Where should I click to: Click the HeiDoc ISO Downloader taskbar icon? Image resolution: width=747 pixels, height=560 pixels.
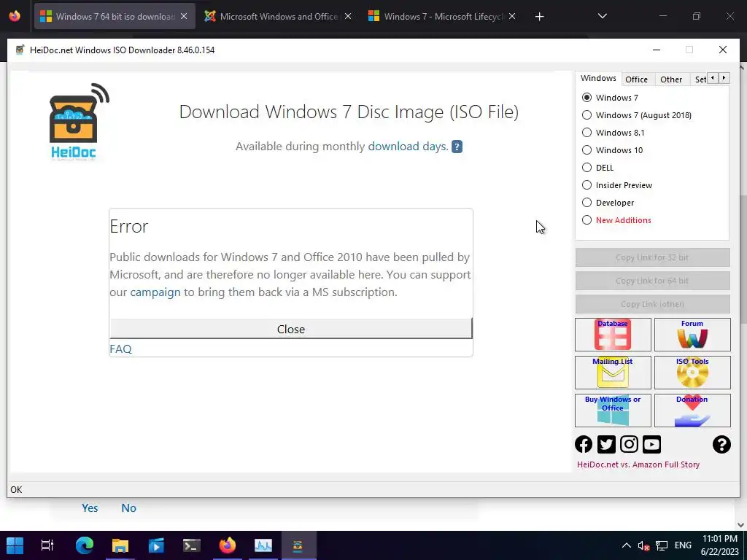click(x=298, y=545)
